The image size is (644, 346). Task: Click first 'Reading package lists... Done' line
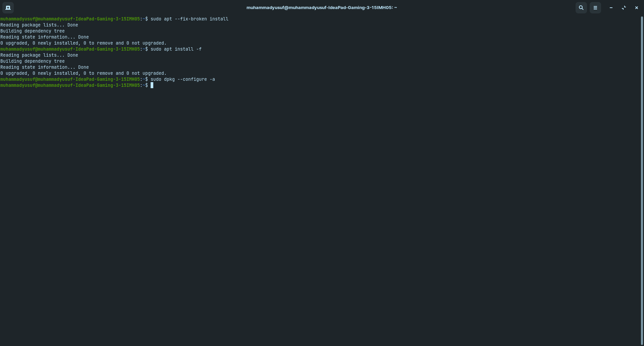click(39, 25)
